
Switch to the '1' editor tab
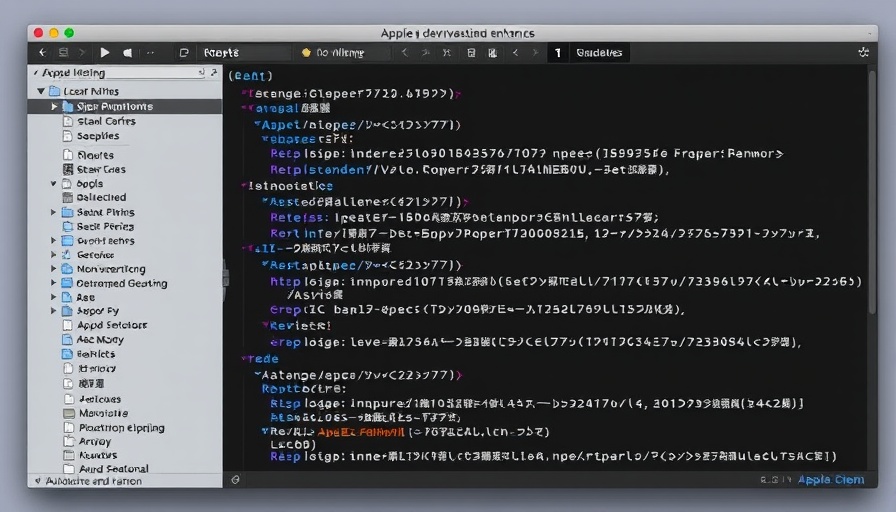(x=558, y=53)
